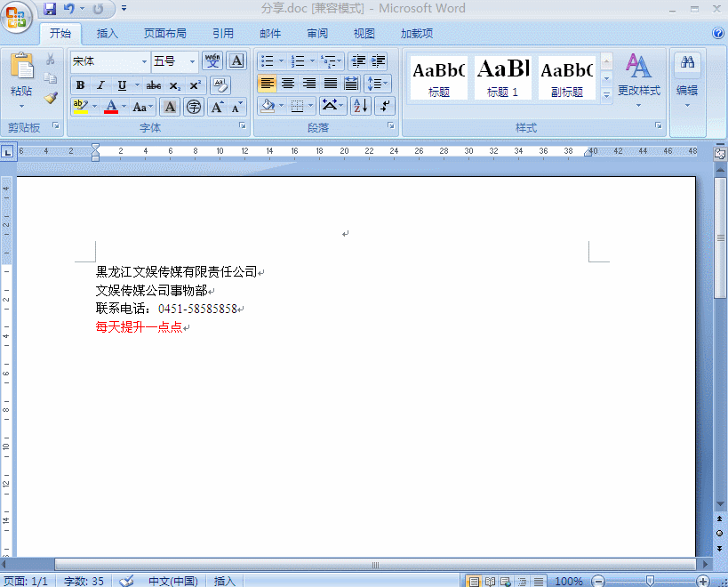728x587 pixels.
Task: Grow font size with large A
Action: click(x=217, y=107)
